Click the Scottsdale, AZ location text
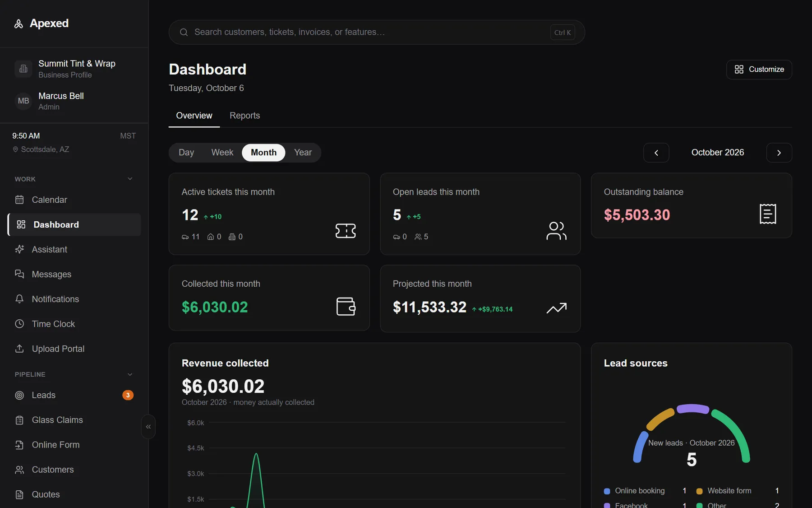 click(x=45, y=149)
